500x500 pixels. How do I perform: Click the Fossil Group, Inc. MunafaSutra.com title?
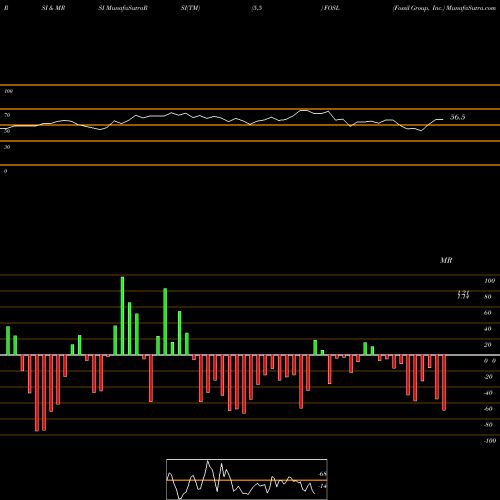pyautogui.click(x=444, y=8)
